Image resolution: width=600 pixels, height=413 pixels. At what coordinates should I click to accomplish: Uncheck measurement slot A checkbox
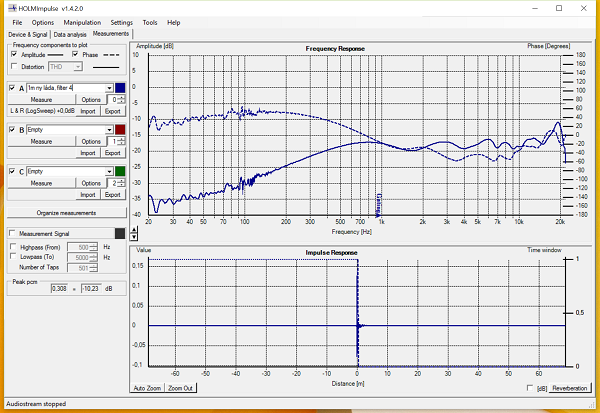pos(12,88)
